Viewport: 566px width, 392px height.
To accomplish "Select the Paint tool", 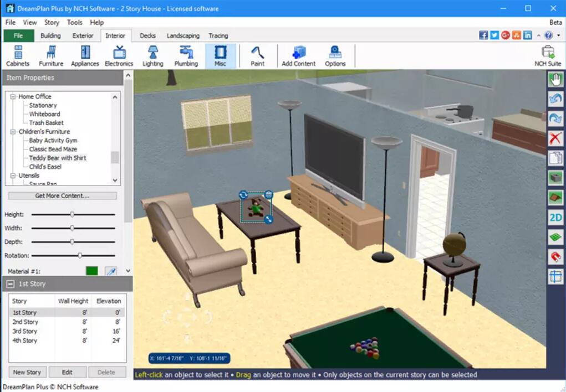I will point(257,55).
